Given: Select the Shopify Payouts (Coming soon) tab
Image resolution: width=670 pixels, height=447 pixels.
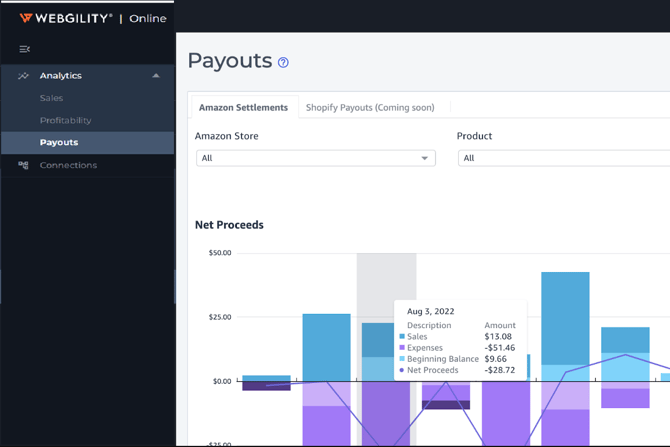Looking at the screenshot, I should (x=370, y=107).
